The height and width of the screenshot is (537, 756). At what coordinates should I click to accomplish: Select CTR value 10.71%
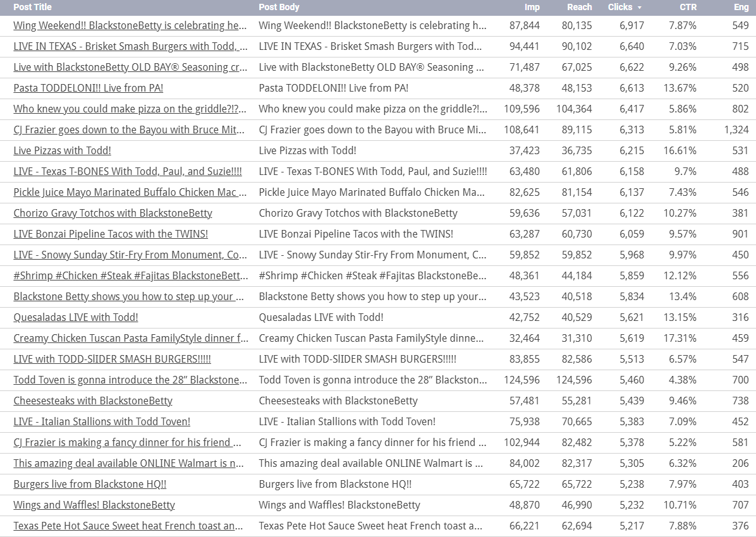coord(680,505)
